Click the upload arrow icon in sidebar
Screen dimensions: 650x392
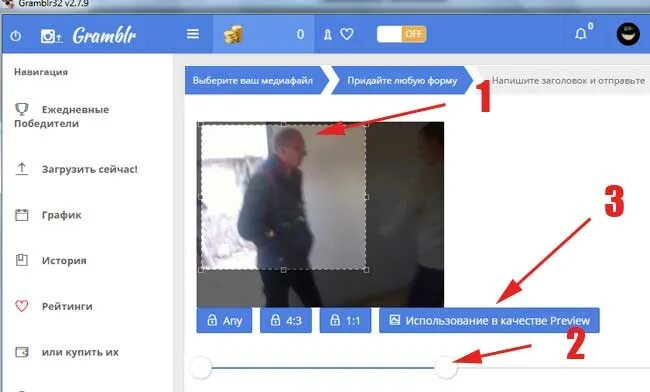22,169
